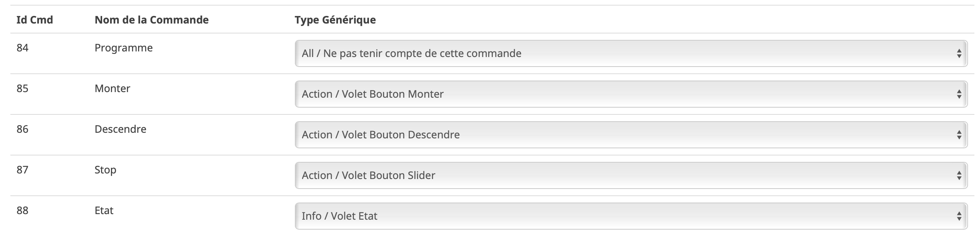The width and height of the screenshot is (980, 244).
Task: Change the 'Action / Volet Bouton Slider' selection
Action: pos(630,175)
